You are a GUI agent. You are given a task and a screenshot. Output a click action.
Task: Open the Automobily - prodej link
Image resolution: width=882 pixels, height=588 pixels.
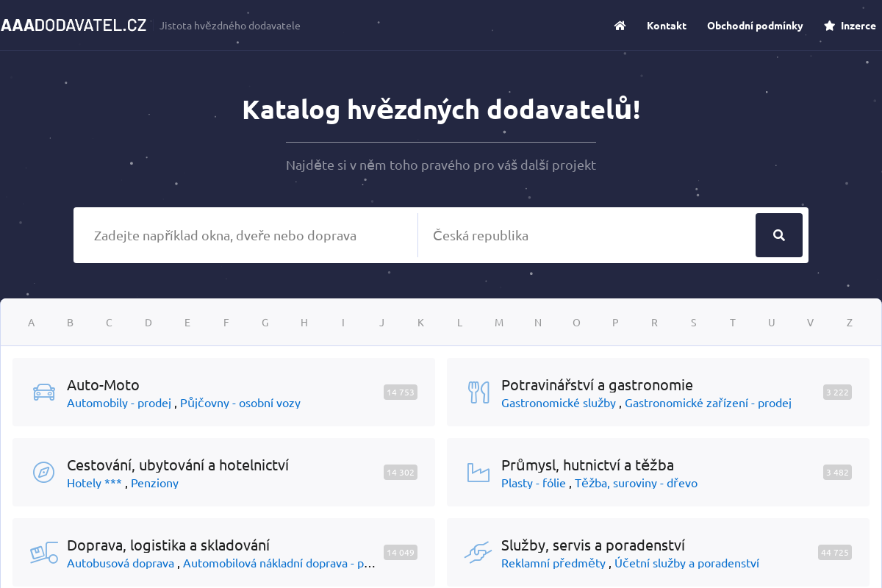click(118, 403)
